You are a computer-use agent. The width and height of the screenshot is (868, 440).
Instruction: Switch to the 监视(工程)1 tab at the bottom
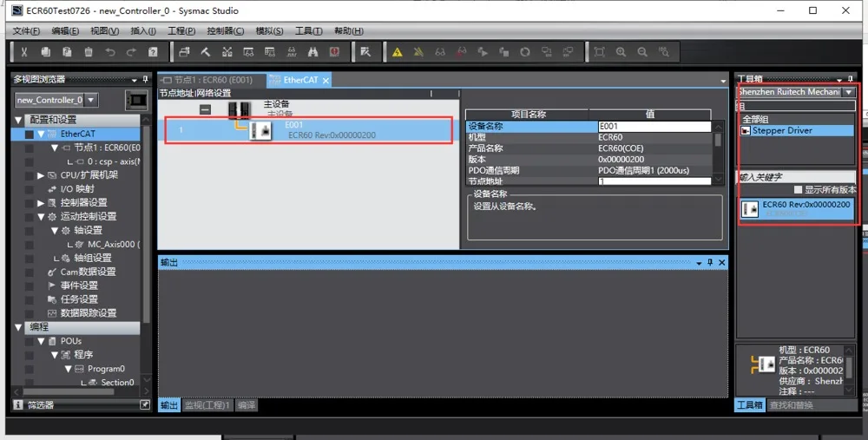pyautogui.click(x=207, y=405)
